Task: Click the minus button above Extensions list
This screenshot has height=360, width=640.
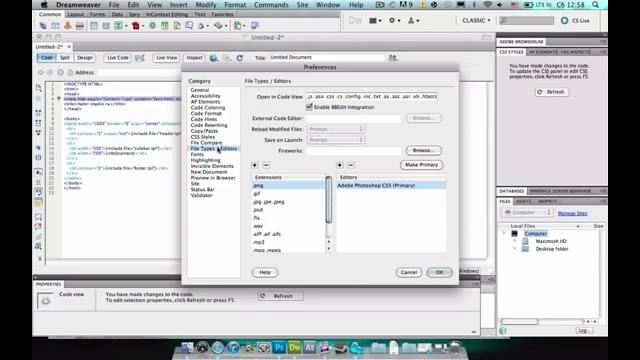Action: coord(266,165)
